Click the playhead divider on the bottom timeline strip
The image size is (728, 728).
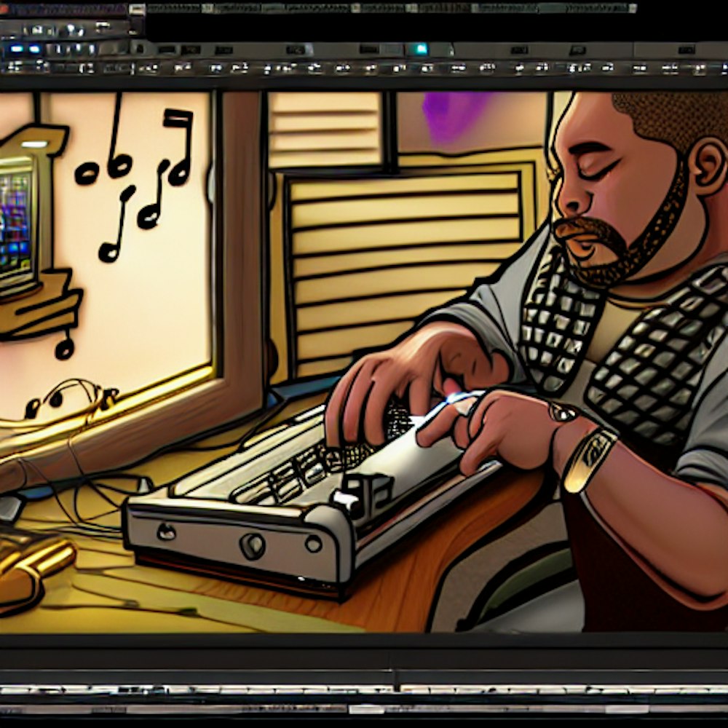pos(397,689)
